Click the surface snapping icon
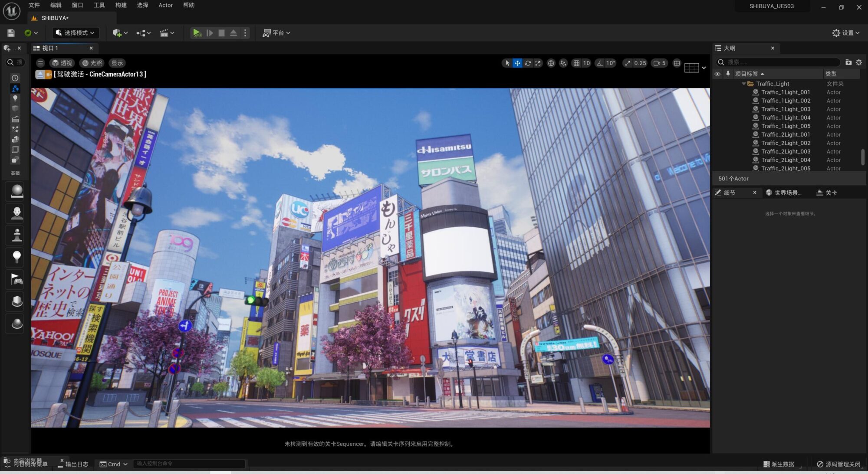The width and height of the screenshot is (868, 474). coord(563,63)
